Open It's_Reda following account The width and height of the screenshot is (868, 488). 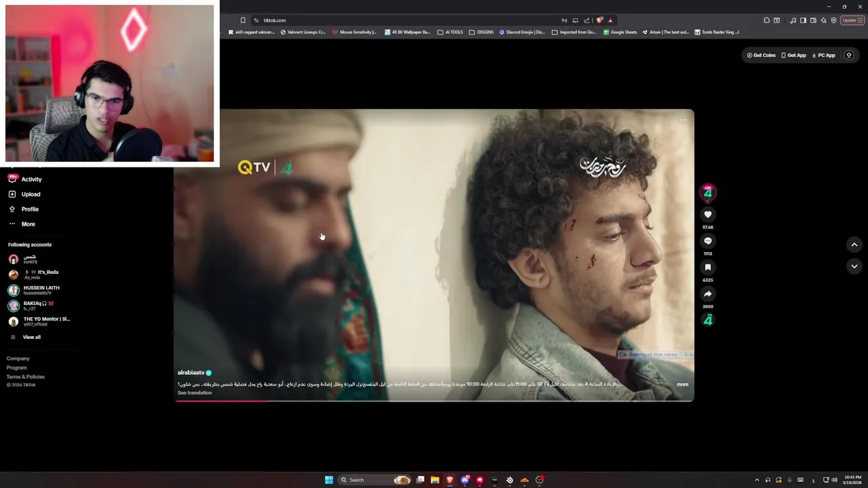[x=33, y=274]
